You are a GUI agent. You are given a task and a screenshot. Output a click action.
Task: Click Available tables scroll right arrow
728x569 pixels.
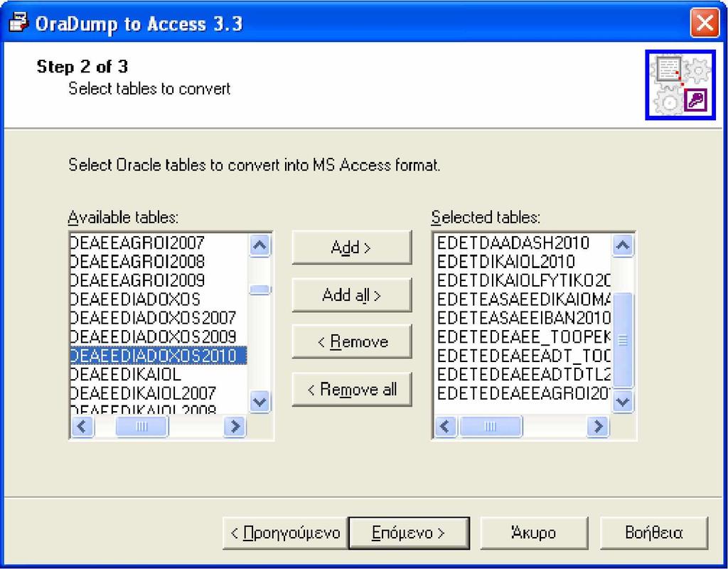[x=235, y=426]
